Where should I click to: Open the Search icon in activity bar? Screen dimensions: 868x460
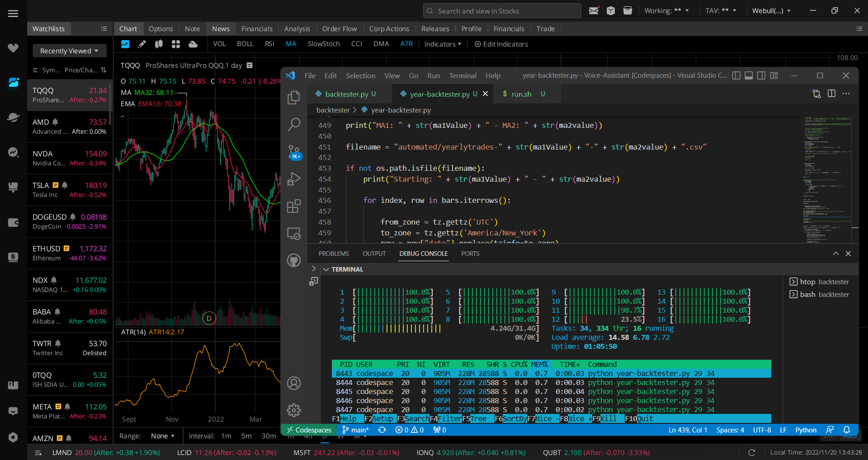[x=294, y=124]
